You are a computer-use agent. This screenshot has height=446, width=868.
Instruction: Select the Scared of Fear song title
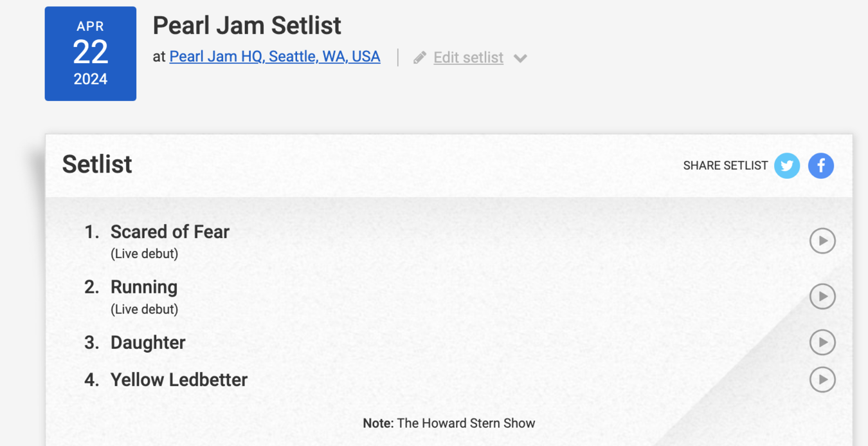pos(170,232)
